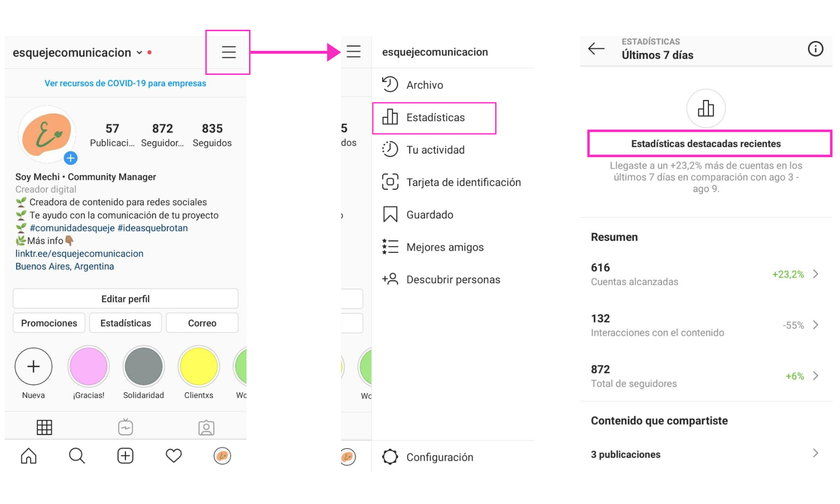
Task: Expand Cuentas alcanzadas details chevron
Action: [816, 274]
